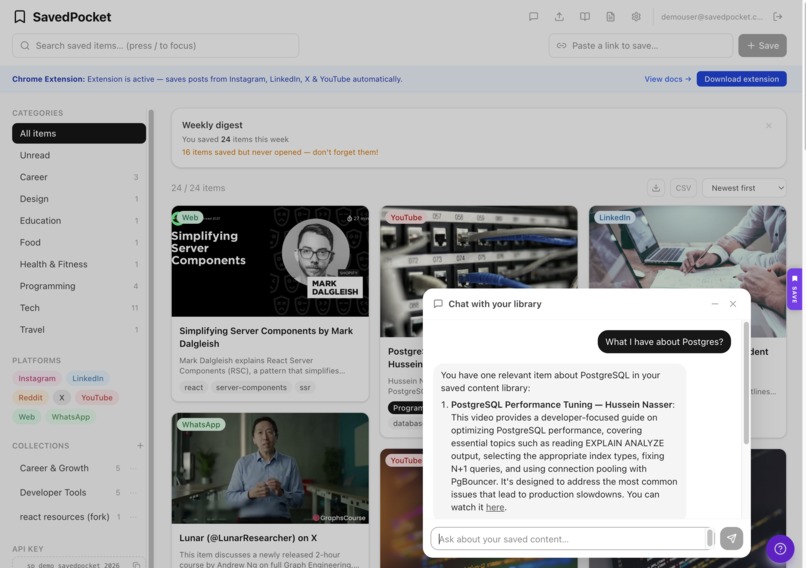Open Career & Growth collection options menu
The image size is (806, 568).
(134, 468)
